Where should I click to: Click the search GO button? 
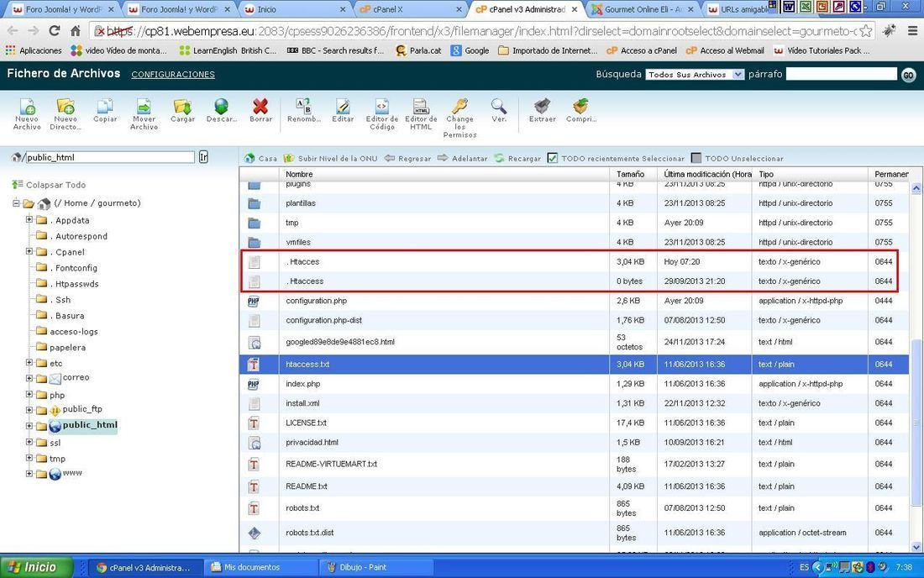[x=908, y=75]
